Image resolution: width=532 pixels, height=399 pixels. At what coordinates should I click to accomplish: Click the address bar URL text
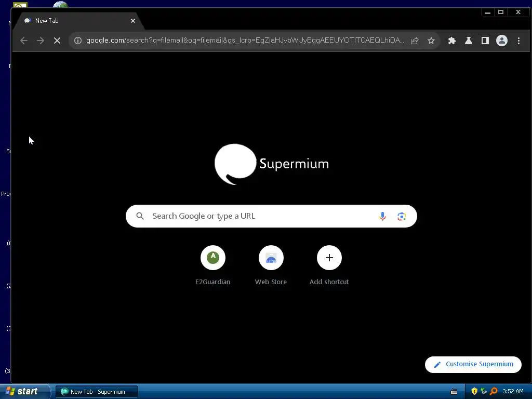pyautogui.click(x=245, y=41)
